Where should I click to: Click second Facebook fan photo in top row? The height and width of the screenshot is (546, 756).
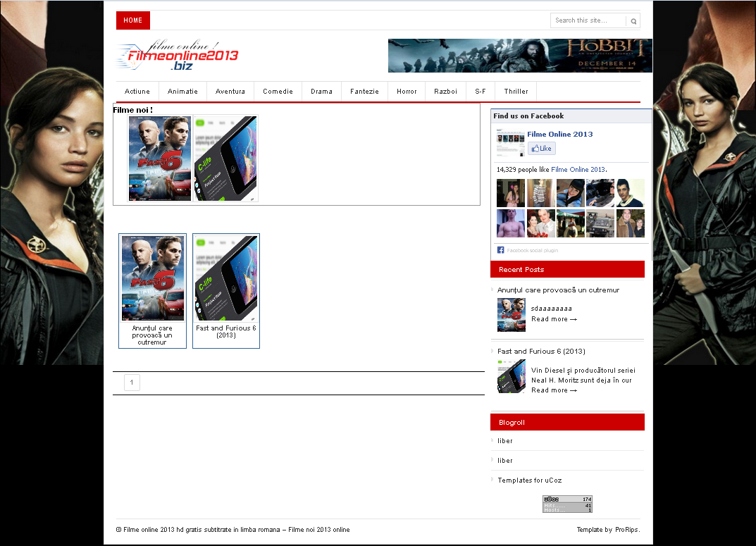pos(540,193)
